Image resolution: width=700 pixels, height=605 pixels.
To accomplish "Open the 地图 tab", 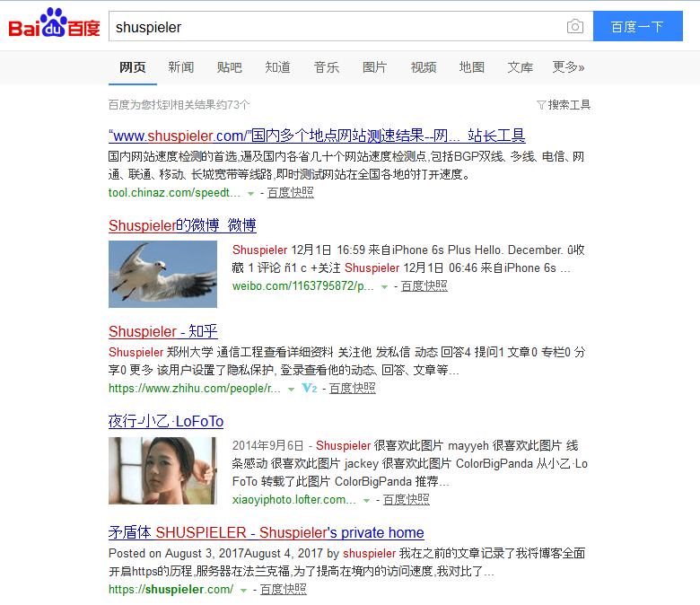I will pyautogui.click(x=471, y=67).
